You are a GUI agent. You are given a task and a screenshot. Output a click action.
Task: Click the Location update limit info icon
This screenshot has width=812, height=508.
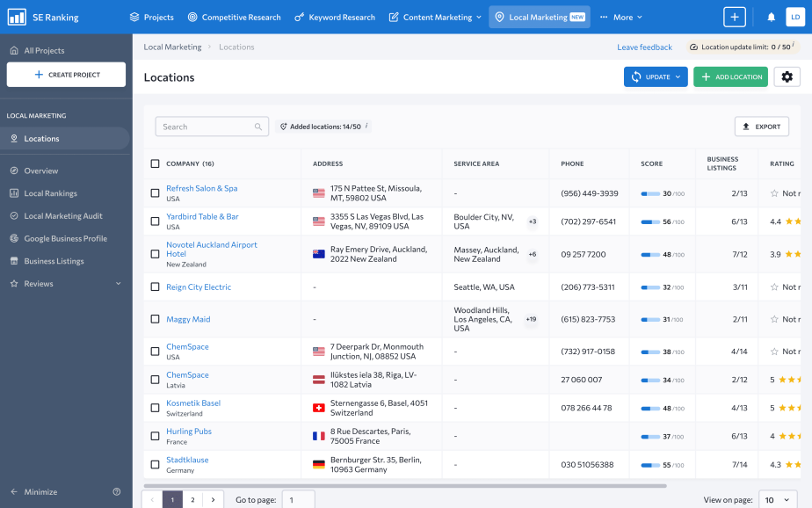[x=793, y=45]
